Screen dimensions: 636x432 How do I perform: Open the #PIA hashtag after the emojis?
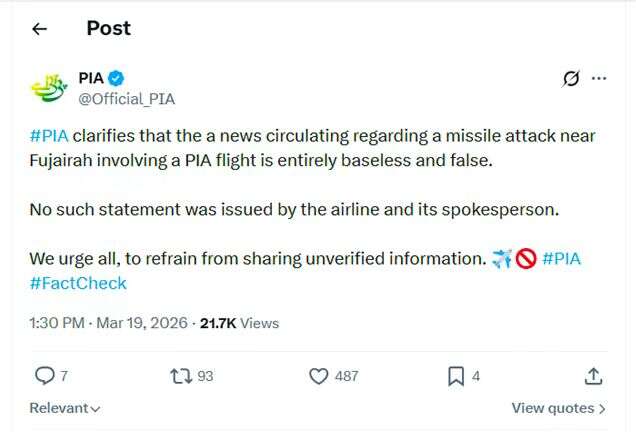562,259
